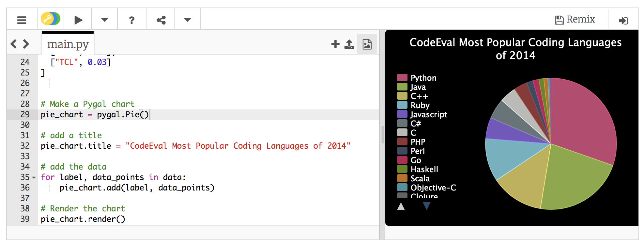This screenshot has width=644, height=247.
Task: Toggle Objective-C legend entry
Action: 426,188
